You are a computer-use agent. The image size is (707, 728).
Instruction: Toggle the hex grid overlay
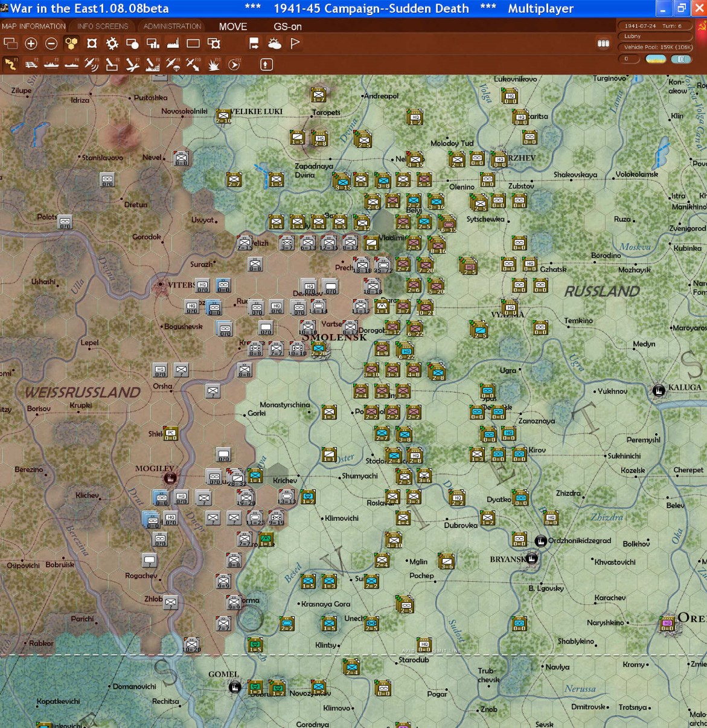71,43
